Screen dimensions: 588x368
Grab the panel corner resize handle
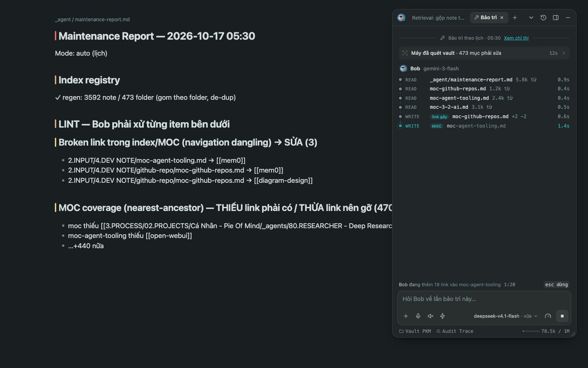(573, 334)
